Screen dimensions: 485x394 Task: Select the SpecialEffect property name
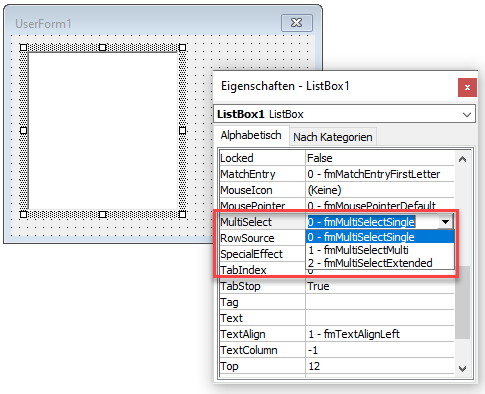coord(251,254)
